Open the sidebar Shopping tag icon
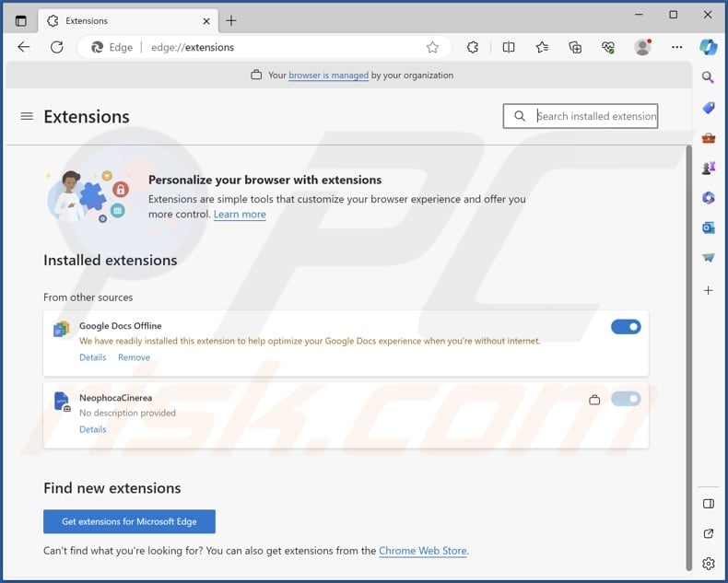 (708, 108)
